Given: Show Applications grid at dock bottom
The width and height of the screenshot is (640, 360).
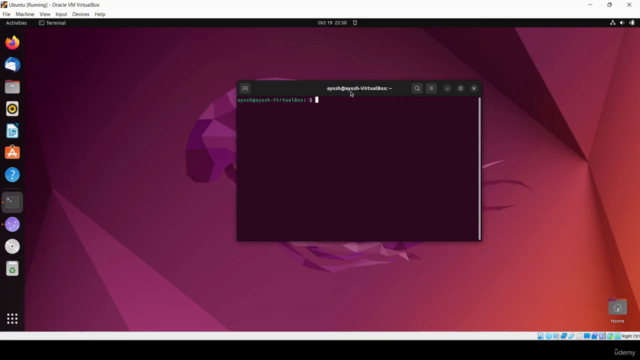Looking at the screenshot, I should (x=12, y=319).
